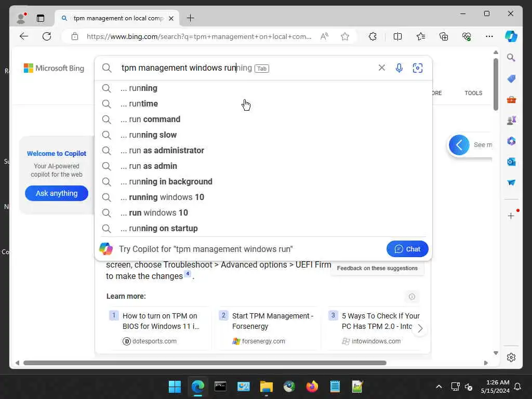This screenshot has height=399, width=532.
Task: Open Feedback on these suggestions
Action: [x=377, y=268]
